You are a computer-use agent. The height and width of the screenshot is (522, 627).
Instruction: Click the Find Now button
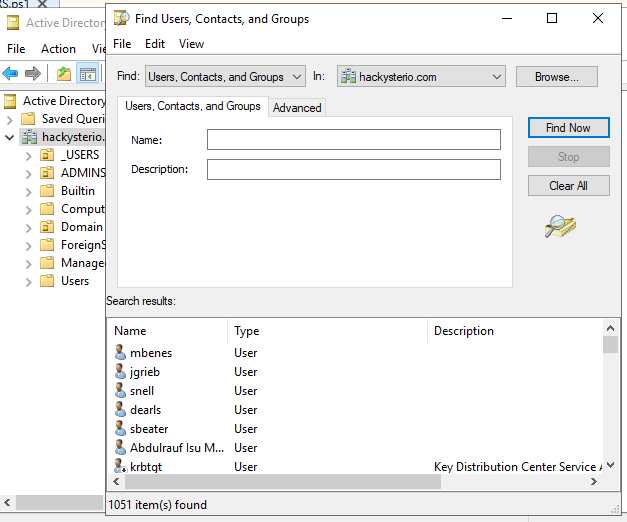(568, 128)
